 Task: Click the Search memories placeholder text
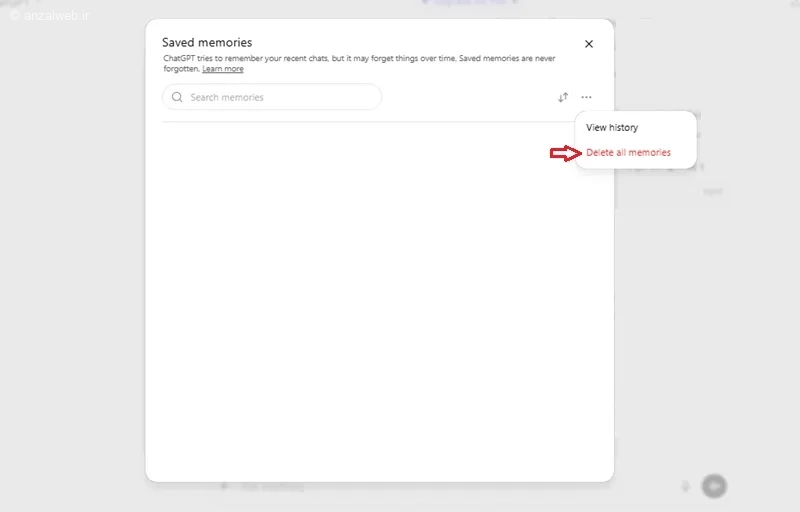[x=227, y=97]
